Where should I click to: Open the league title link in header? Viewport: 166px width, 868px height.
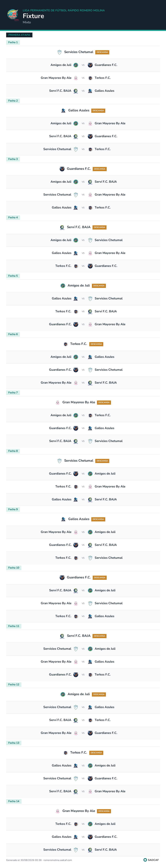64,10
